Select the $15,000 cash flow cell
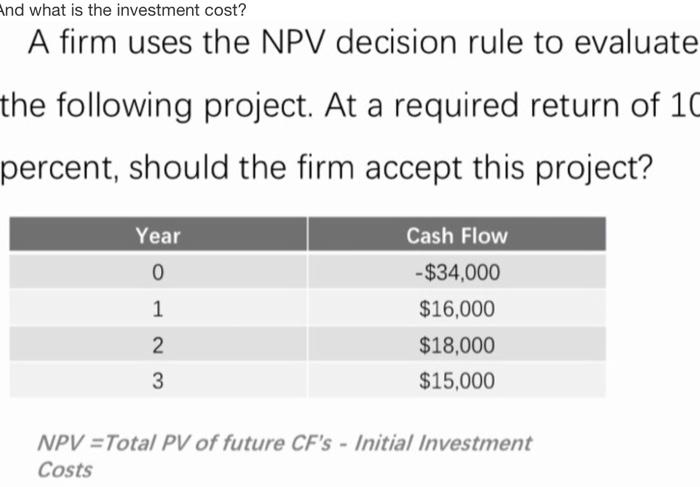 (457, 380)
